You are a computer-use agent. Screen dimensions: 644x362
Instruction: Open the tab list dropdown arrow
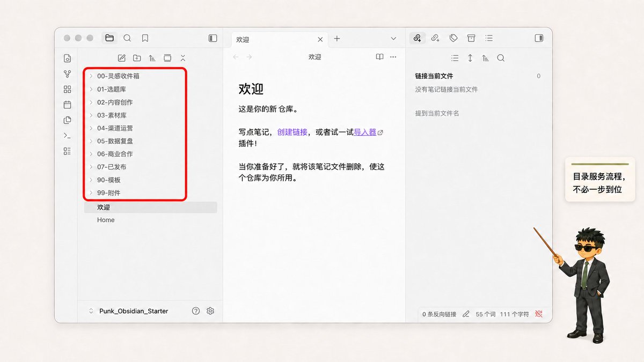coord(393,39)
